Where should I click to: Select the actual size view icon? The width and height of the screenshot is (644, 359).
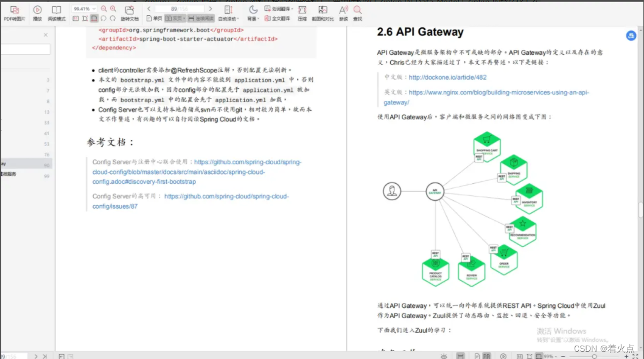(75, 18)
